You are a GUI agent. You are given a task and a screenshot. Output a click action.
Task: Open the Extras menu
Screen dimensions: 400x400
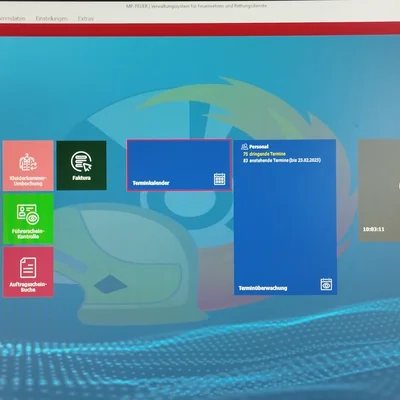(86, 18)
